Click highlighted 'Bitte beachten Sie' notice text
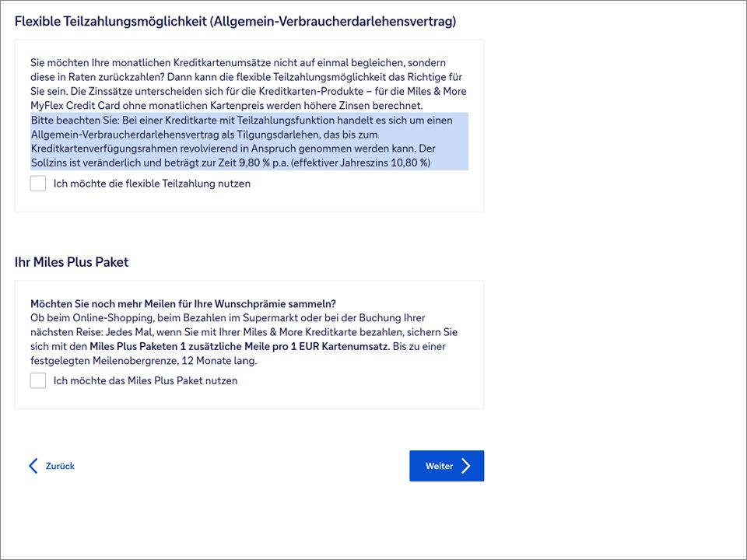The width and height of the screenshot is (747, 560). (75, 121)
